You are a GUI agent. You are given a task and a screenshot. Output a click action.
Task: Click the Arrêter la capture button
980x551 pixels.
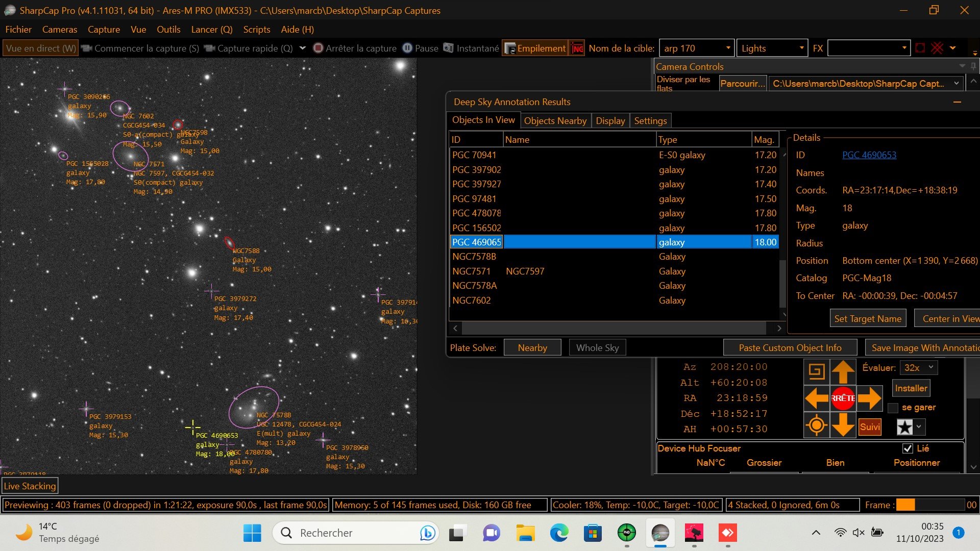355,48
